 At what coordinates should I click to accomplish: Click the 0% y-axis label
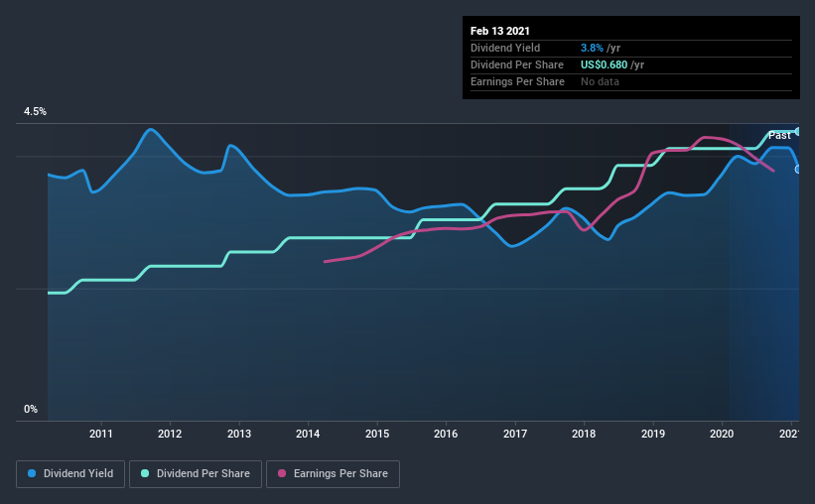[31, 410]
